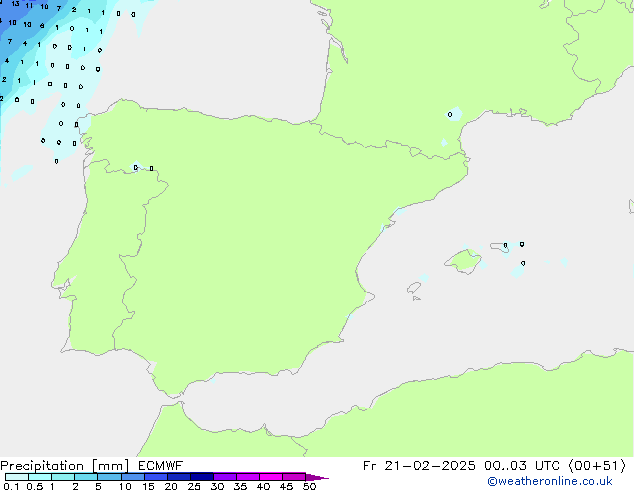Viewport: 634px width, 490px height.
Task: Click the '35' legend scale label
Action: [240, 486]
